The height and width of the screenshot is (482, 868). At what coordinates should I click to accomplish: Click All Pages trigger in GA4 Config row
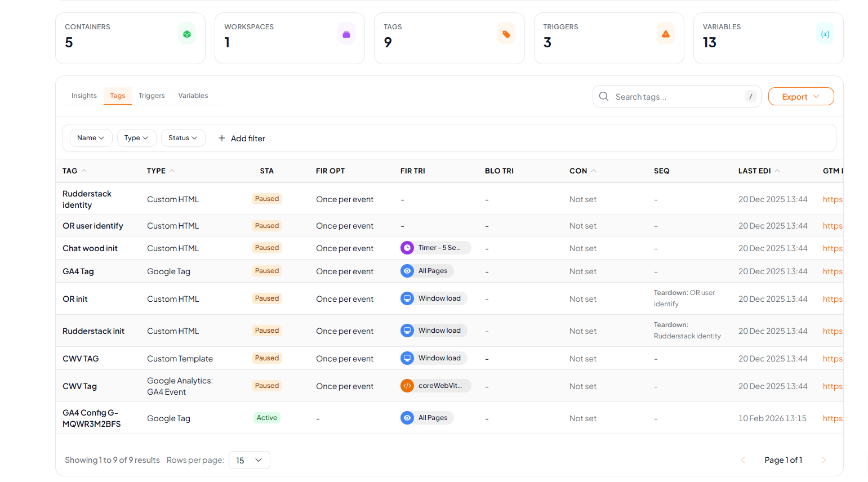[427, 418]
